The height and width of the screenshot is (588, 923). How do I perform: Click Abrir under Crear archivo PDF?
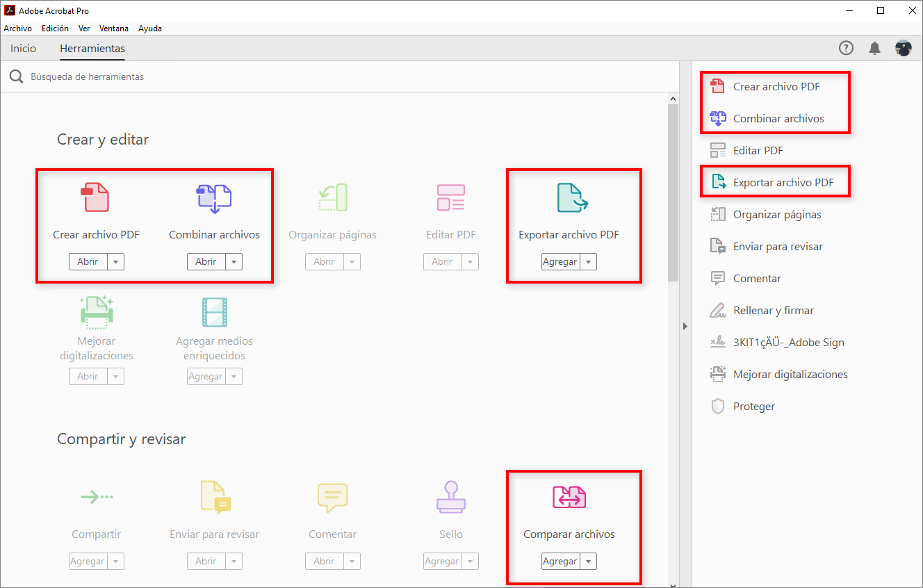(x=88, y=262)
